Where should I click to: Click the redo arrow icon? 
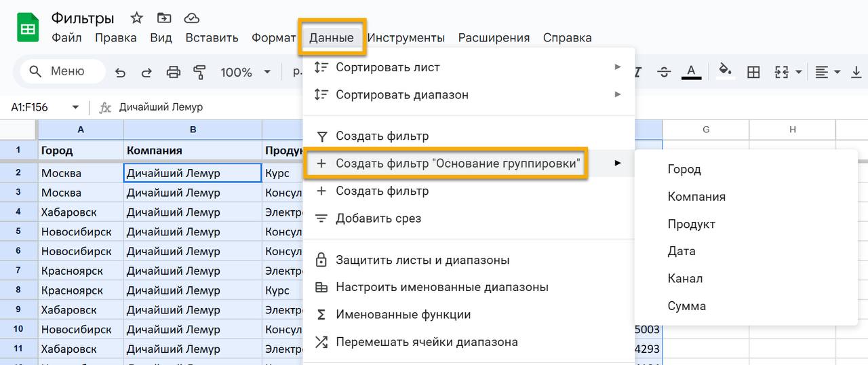point(146,72)
